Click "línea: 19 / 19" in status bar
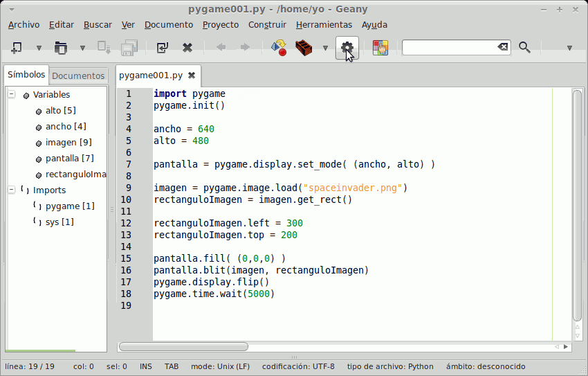 30,366
